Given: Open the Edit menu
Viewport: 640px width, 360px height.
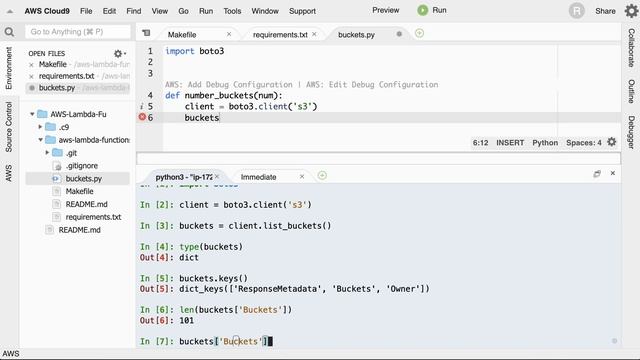Looking at the screenshot, I should click(109, 11).
